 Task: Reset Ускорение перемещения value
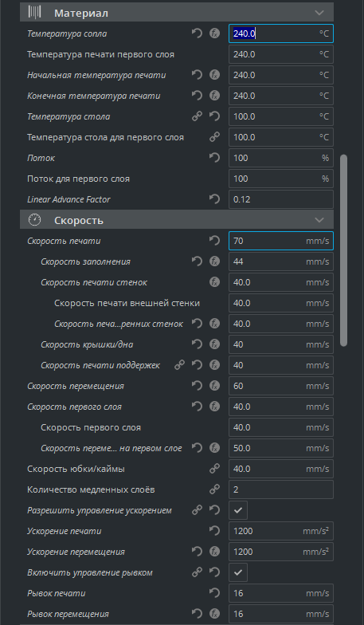(198, 552)
